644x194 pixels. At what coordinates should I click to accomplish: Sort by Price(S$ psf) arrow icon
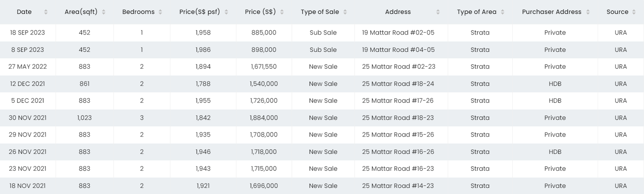226,12
